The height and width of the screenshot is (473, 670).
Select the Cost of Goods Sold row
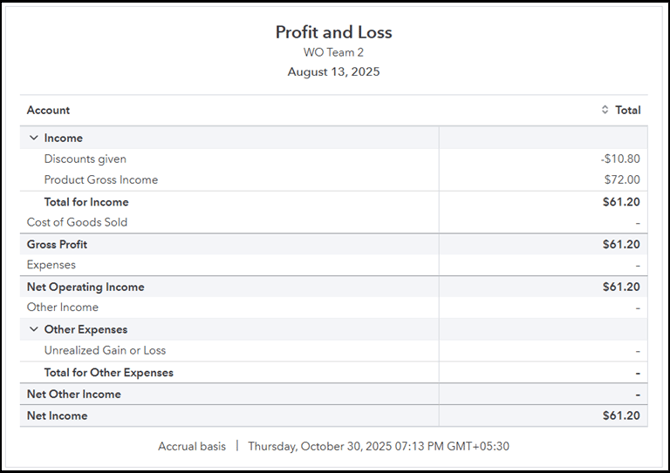pos(77,222)
